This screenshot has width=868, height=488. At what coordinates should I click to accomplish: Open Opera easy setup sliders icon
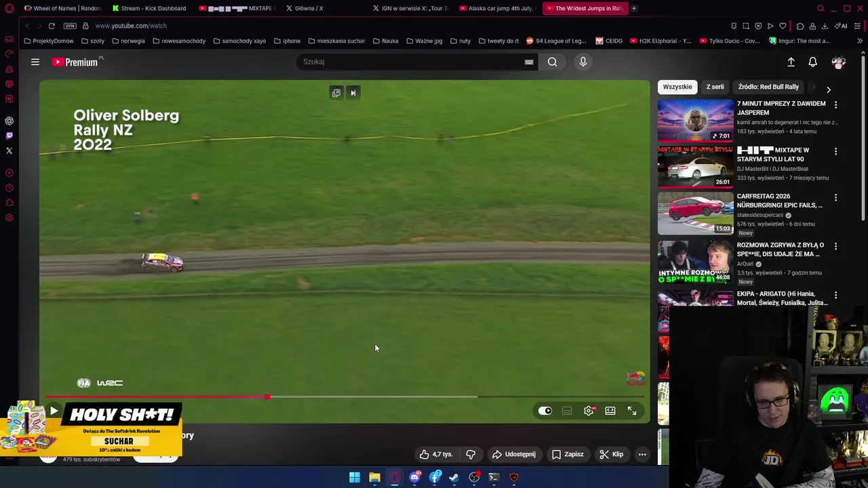pos(857,26)
